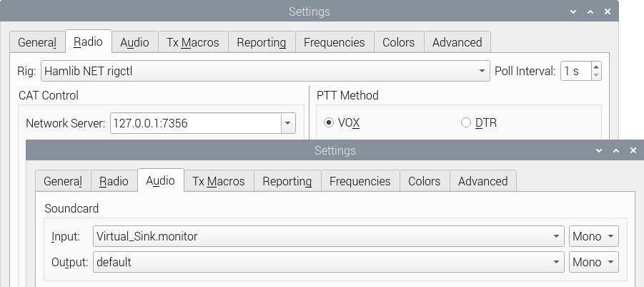
Task: Open Reporting tab in back Settings window
Action: [261, 42]
